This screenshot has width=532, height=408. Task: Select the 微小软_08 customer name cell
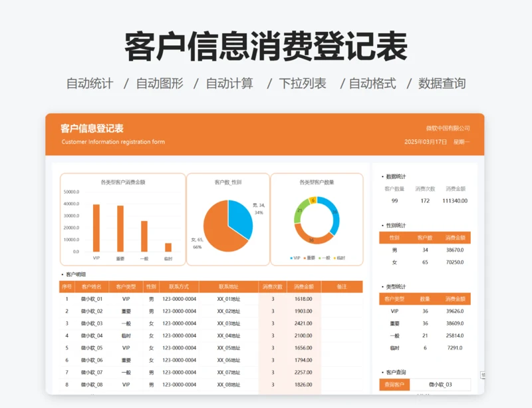92,385
